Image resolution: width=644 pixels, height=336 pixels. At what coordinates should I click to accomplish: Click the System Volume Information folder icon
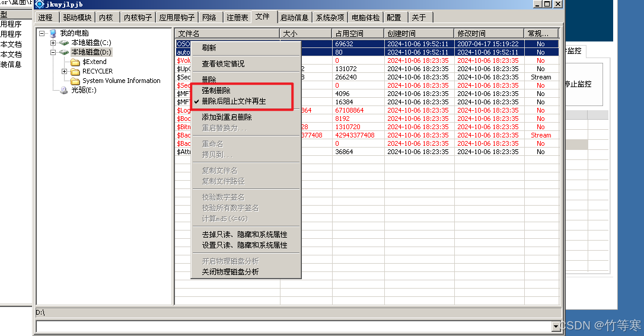point(75,81)
